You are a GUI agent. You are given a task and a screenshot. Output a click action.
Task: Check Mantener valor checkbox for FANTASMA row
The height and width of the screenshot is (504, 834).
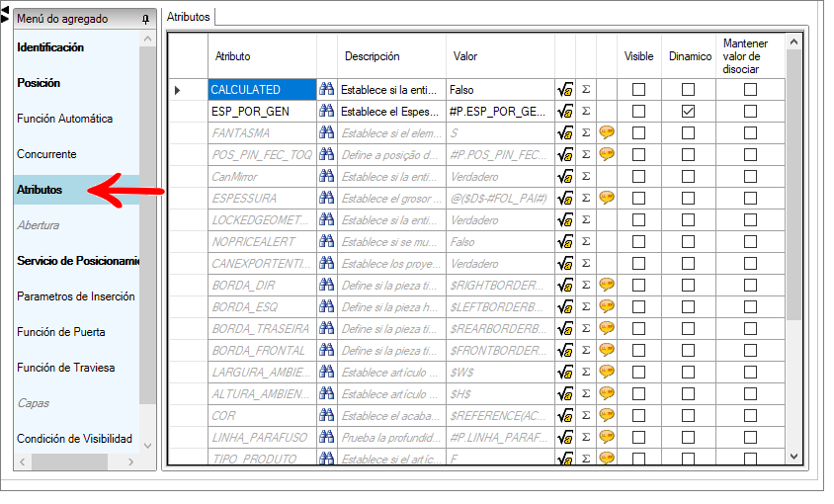tap(750, 132)
